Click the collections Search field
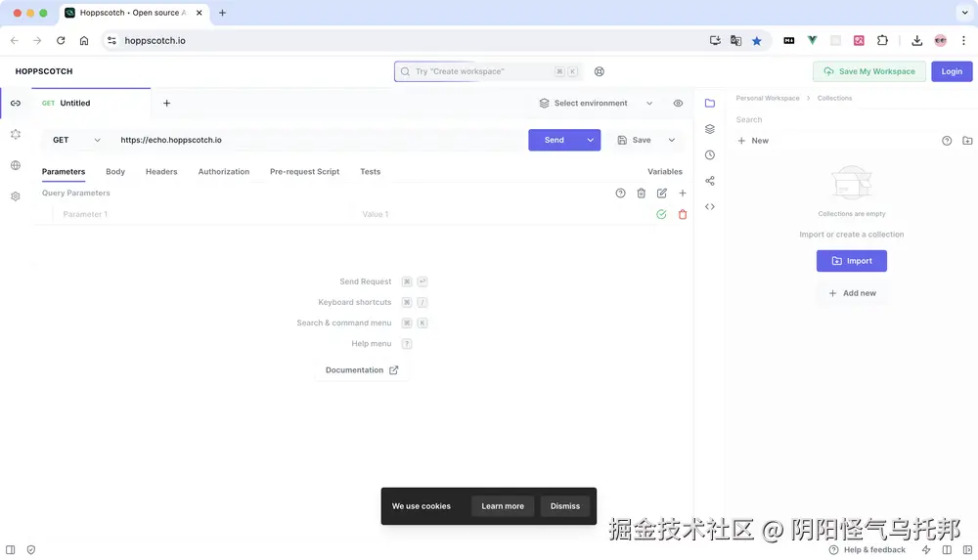This screenshot has width=978, height=560. click(852, 120)
